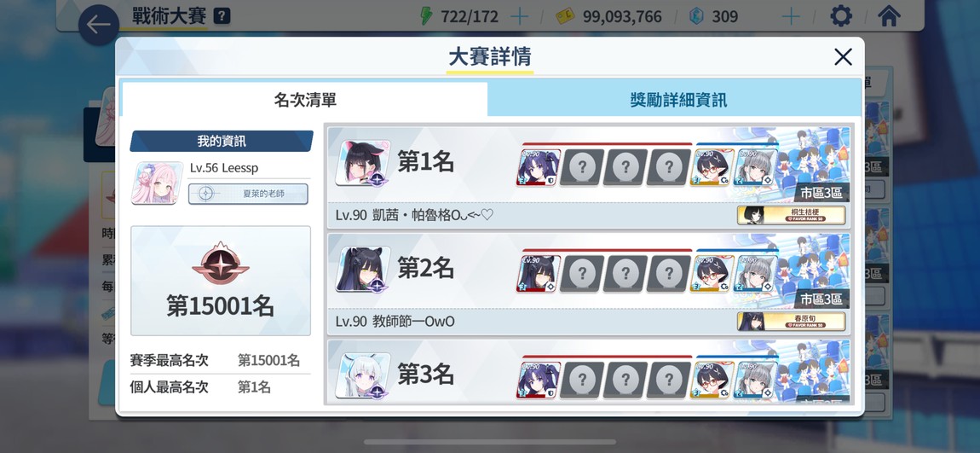Switch to the 名次清單 tab
The width and height of the screenshot is (980, 453).
[305, 100]
